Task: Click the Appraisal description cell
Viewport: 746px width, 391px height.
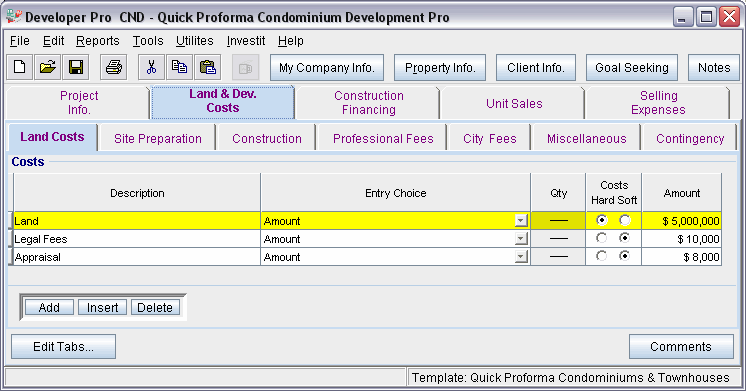Action: pos(137,257)
